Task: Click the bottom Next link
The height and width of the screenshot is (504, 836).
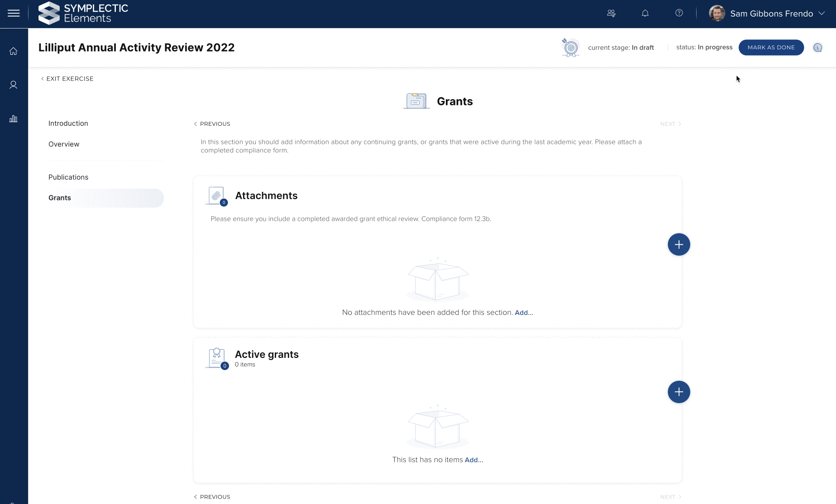Action: pyautogui.click(x=671, y=497)
